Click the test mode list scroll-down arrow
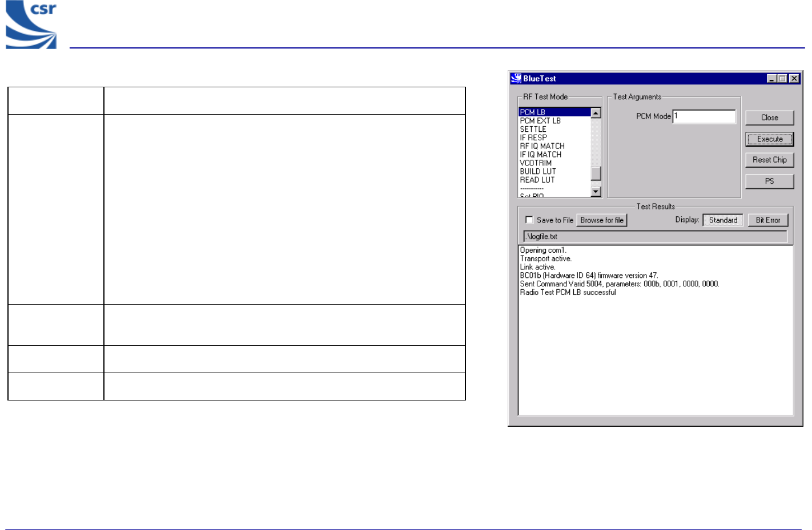This screenshot has width=812, height=530. [x=596, y=192]
